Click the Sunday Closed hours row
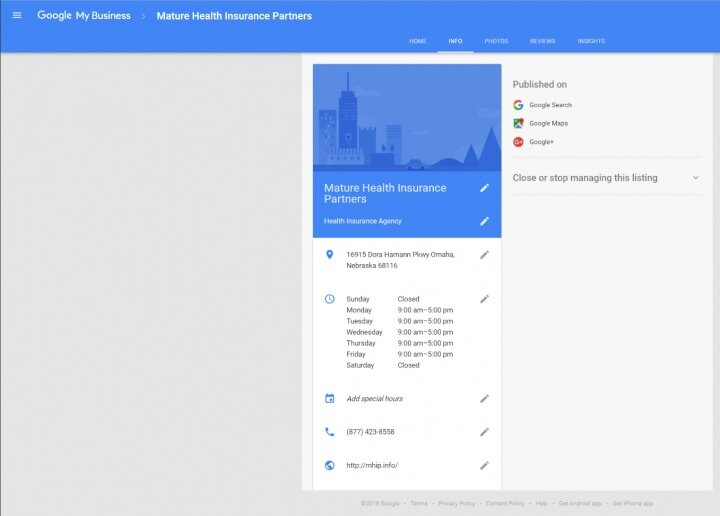 382,299
